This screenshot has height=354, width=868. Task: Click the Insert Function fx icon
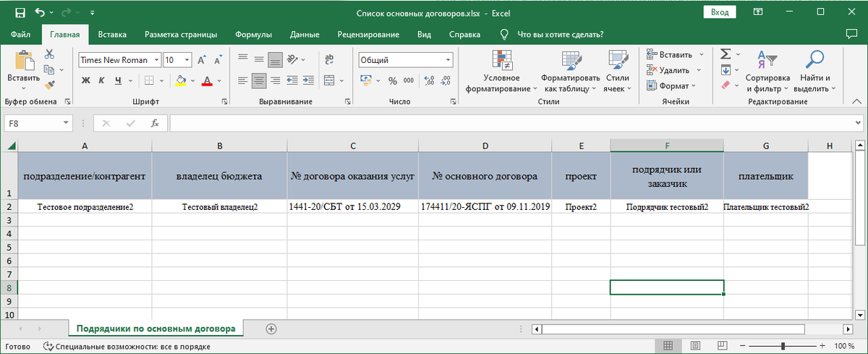click(x=154, y=123)
